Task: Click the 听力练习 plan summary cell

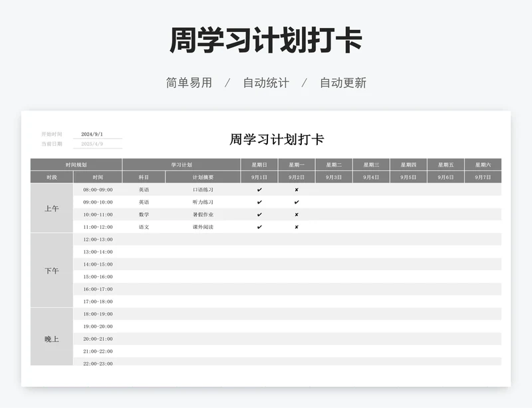Action: (x=203, y=202)
